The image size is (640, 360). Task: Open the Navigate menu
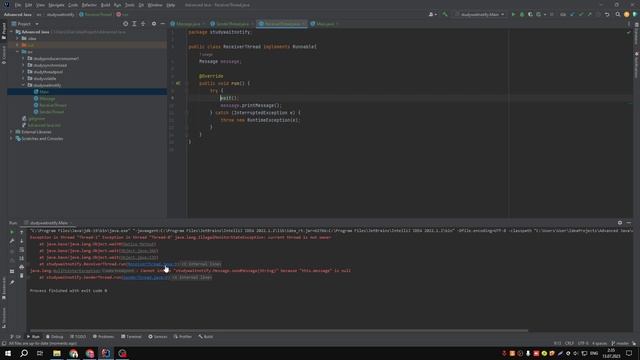(56, 5)
